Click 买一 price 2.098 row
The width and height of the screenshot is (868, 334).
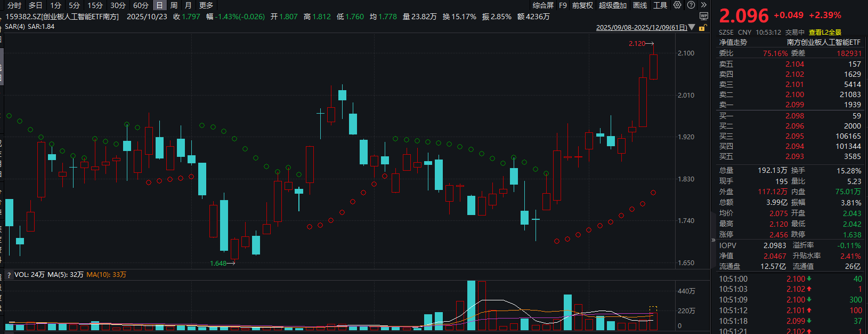coord(790,116)
